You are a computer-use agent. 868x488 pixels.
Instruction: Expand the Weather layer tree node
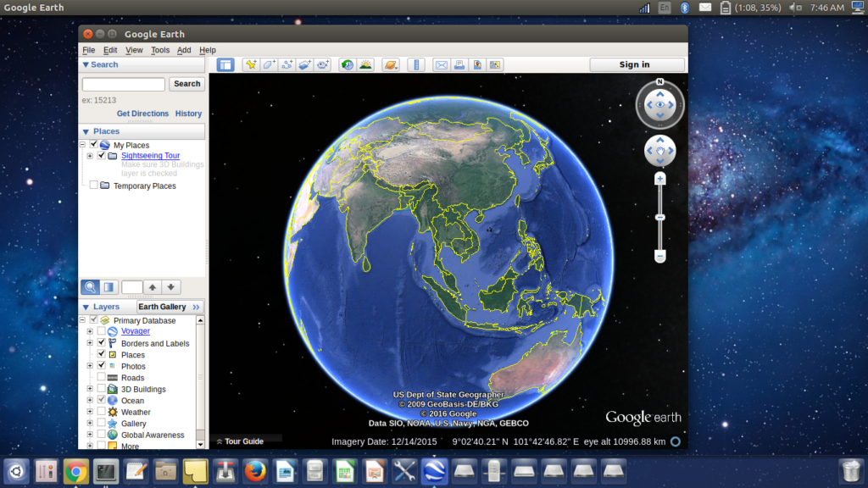coord(90,413)
